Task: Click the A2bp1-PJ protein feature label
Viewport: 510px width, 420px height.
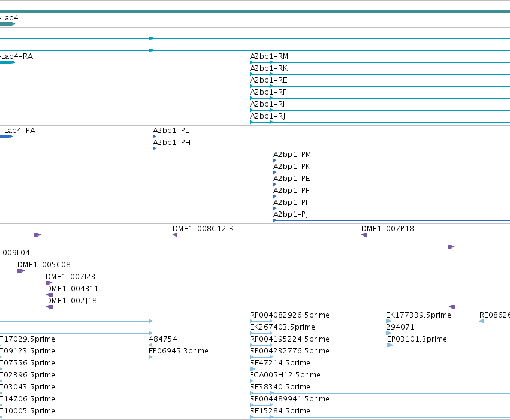Action: [x=291, y=215]
